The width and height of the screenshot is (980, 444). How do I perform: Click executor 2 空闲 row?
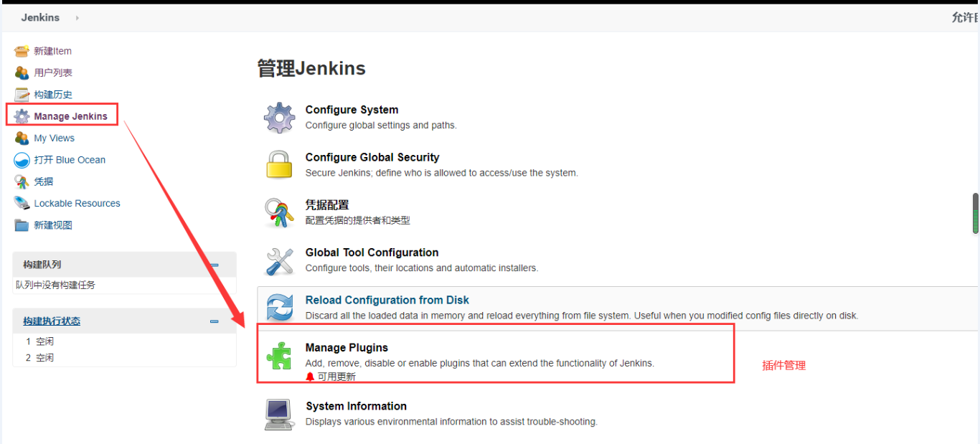[124, 357]
